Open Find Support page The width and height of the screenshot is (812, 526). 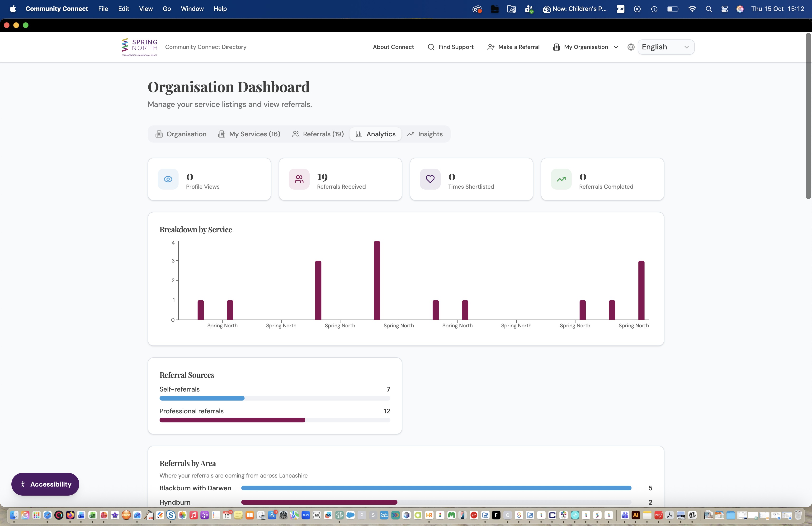(450, 47)
